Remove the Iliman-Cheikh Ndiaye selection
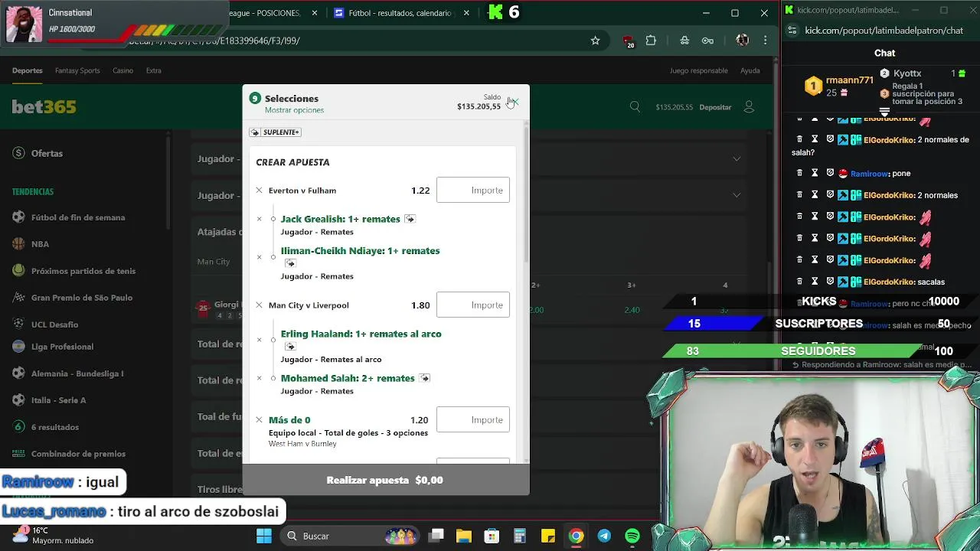Screen dimensions: 980x551 click(259, 257)
